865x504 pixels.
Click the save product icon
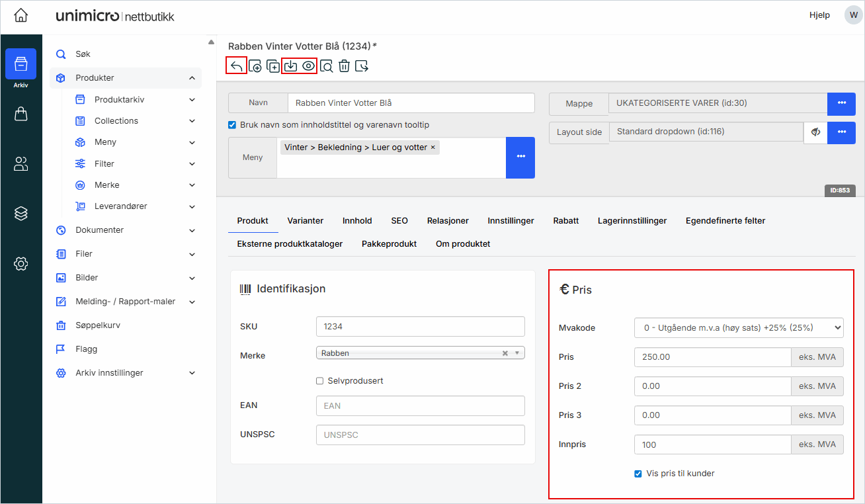click(x=290, y=65)
